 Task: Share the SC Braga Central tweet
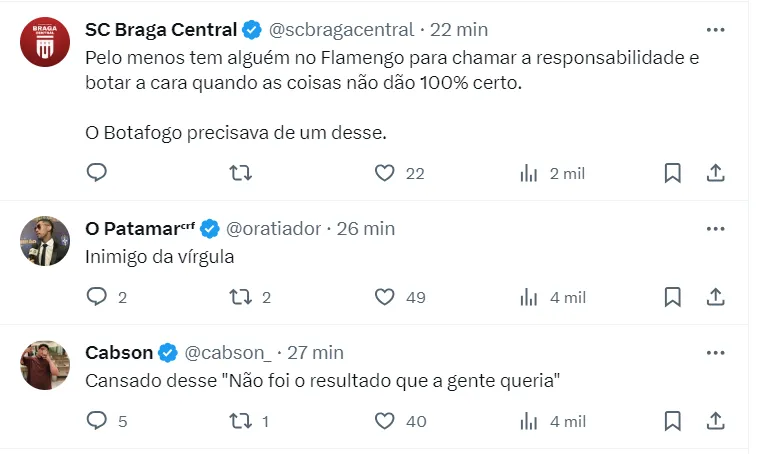click(716, 173)
